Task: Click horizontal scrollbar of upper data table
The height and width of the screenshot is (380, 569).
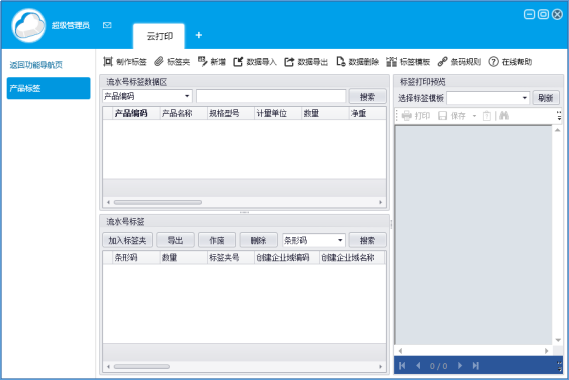Action: 158,202
